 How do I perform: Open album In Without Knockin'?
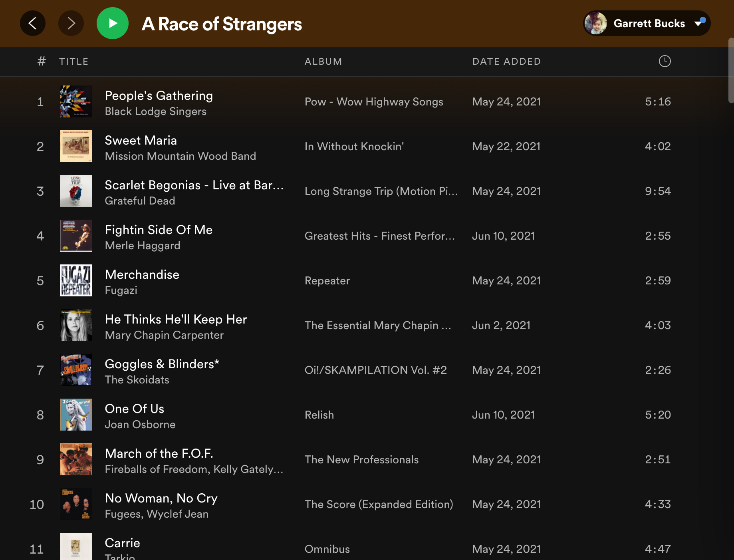tap(354, 147)
